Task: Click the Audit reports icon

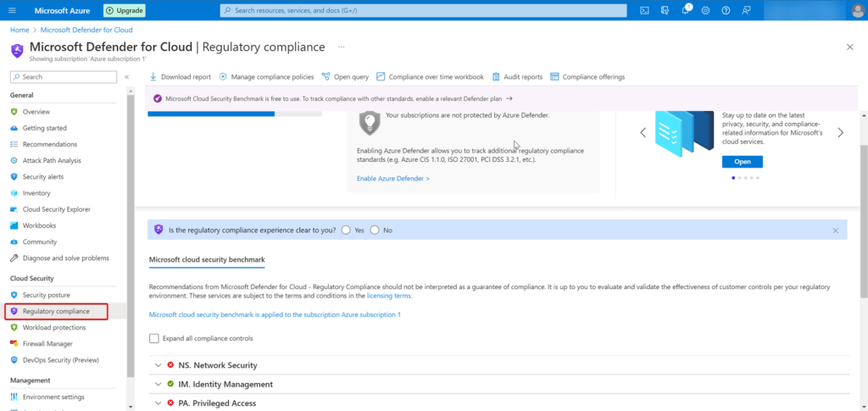Action: pos(496,77)
